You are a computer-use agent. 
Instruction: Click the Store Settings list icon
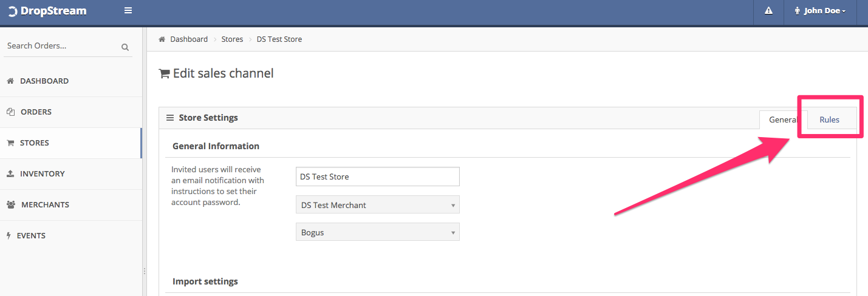[x=170, y=118]
